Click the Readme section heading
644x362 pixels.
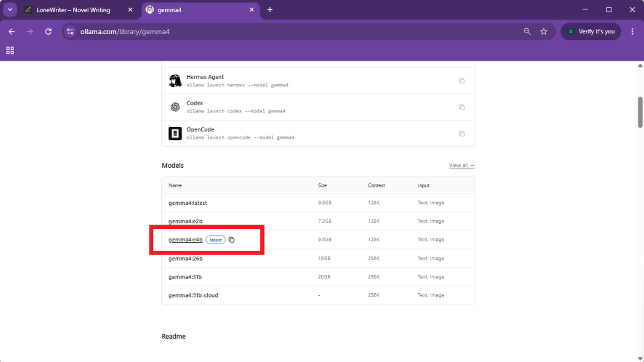click(173, 336)
